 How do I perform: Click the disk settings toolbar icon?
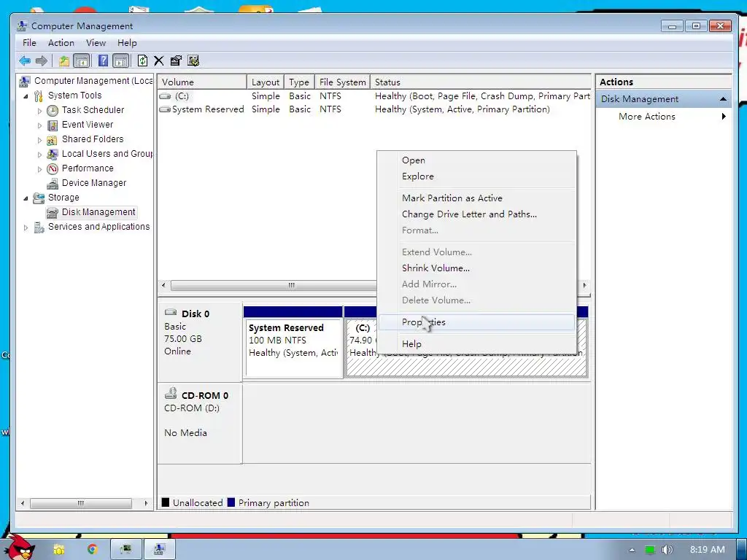(x=193, y=61)
